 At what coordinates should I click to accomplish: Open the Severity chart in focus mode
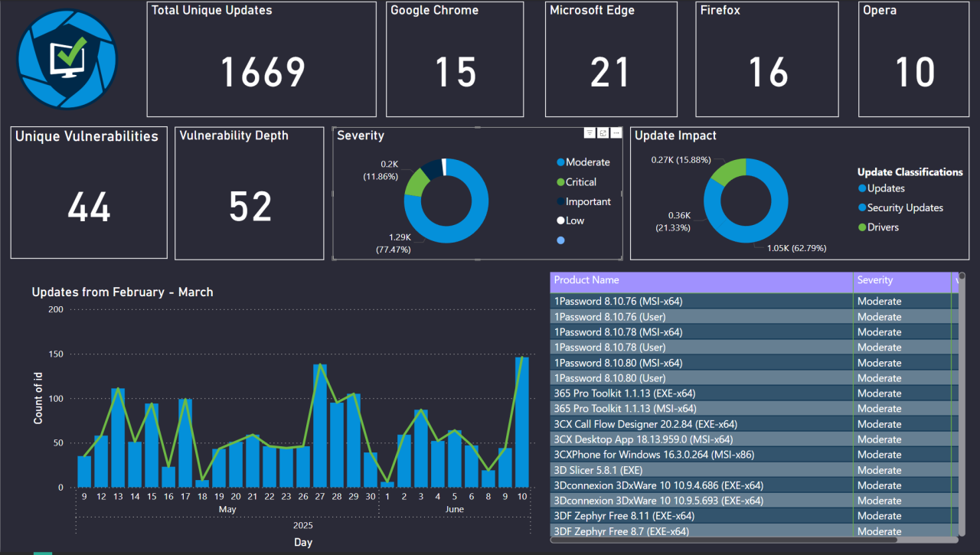point(603,132)
